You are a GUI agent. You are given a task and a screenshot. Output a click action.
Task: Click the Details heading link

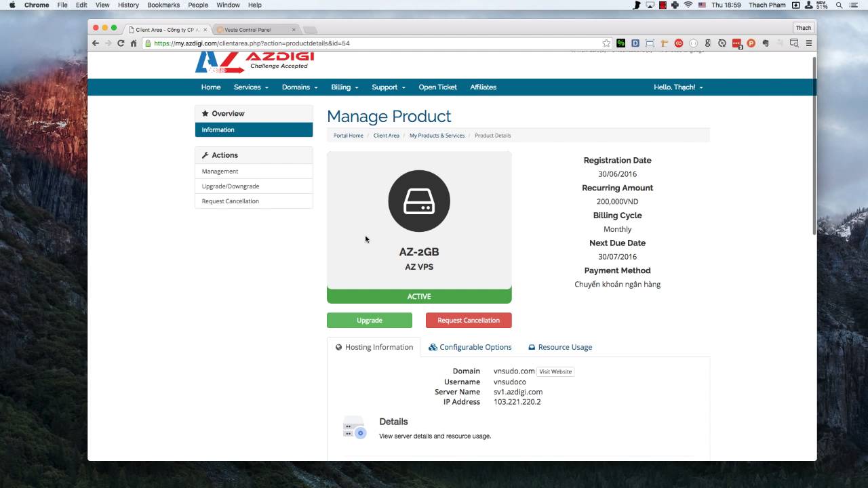pos(393,422)
